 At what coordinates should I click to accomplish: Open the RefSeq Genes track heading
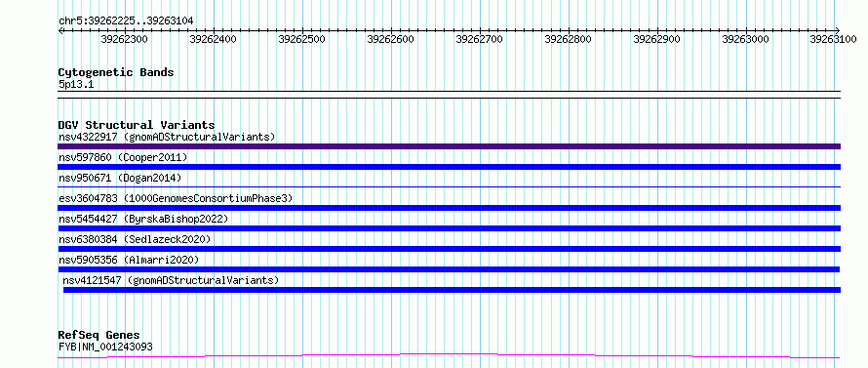(99, 335)
